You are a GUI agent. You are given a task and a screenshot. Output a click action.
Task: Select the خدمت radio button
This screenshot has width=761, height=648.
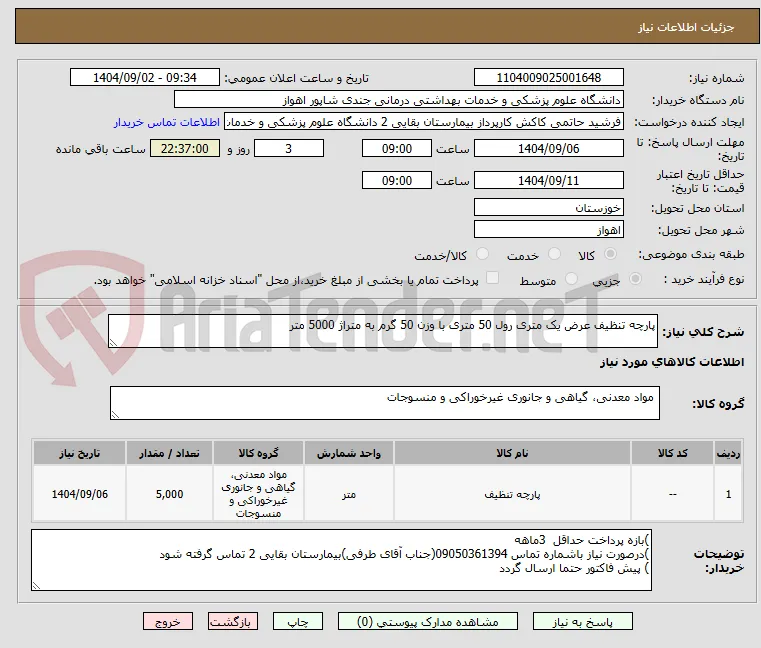(x=554, y=254)
